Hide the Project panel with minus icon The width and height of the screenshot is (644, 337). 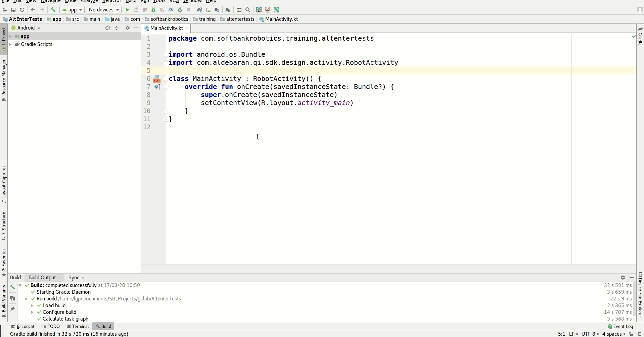point(136,28)
